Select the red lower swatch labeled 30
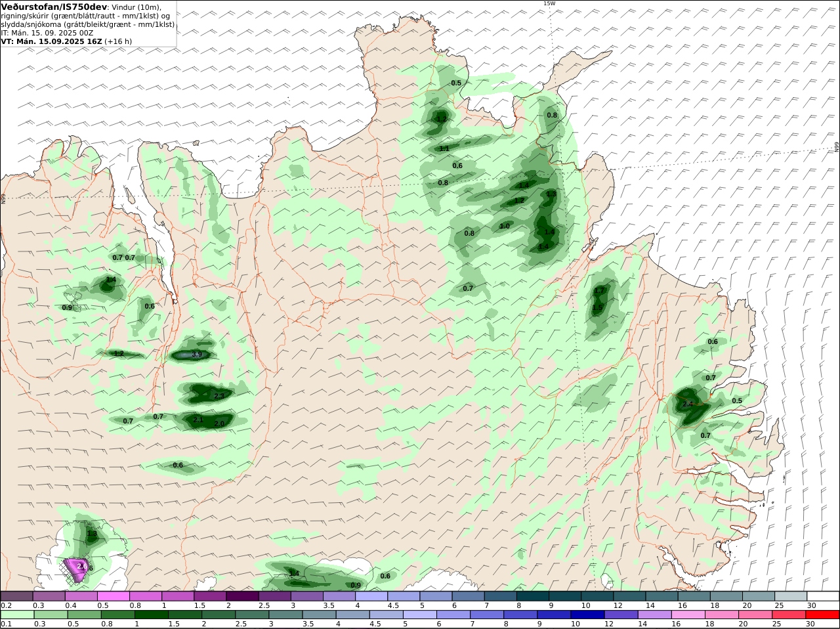 [x=823, y=615]
